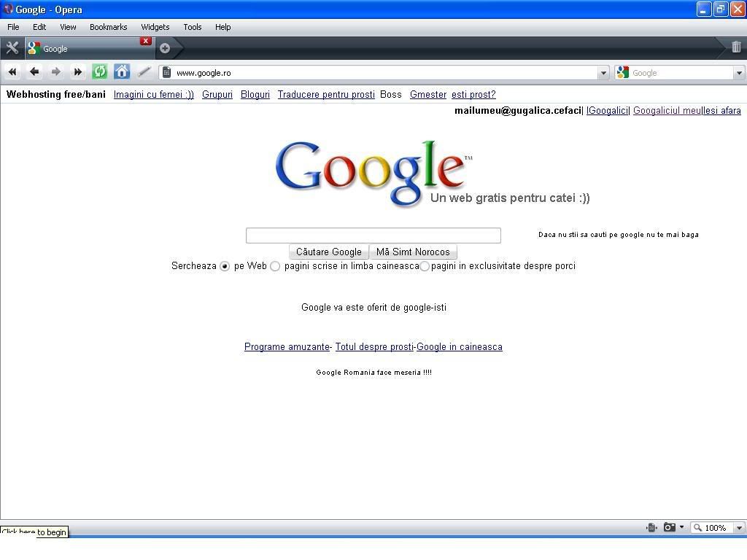Viewport: 747px width, 560px height.
Task: Follow the 'Programe amuzante' link
Action: click(287, 347)
